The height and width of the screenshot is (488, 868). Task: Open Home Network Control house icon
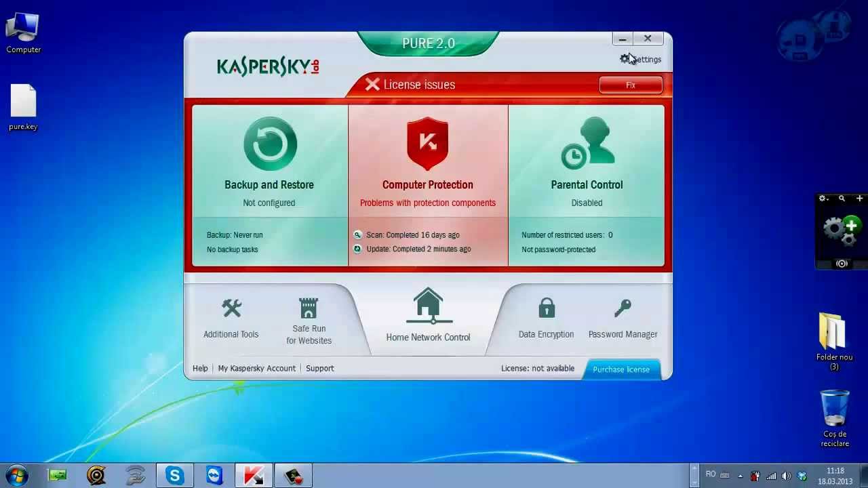pyautogui.click(x=429, y=306)
